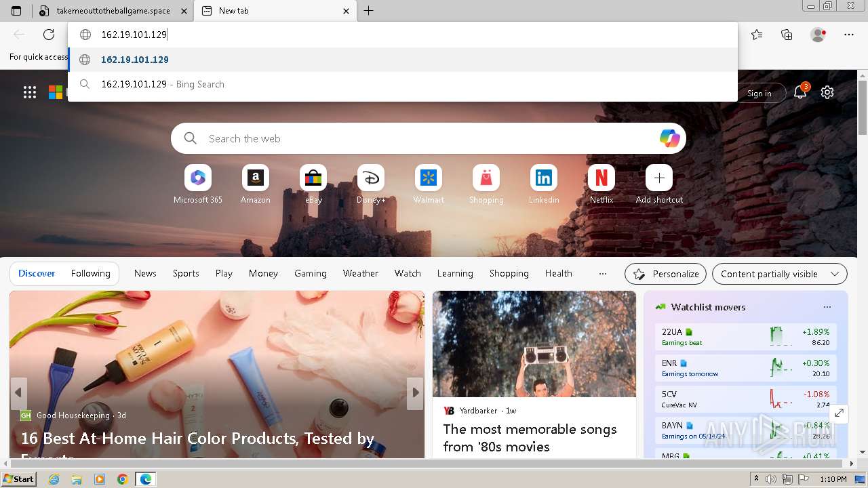The height and width of the screenshot is (488, 868).
Task: Open the ENR stock row
Action: 746,368
